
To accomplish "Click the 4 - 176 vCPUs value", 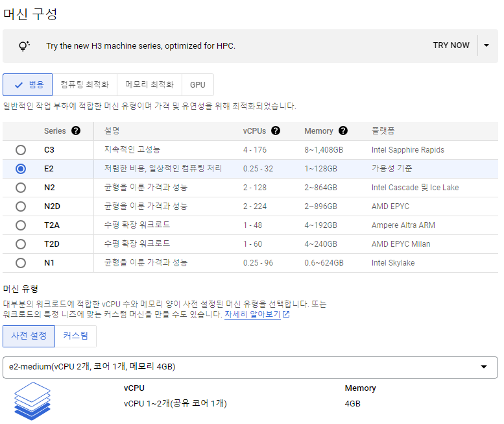I will [255, 150].
